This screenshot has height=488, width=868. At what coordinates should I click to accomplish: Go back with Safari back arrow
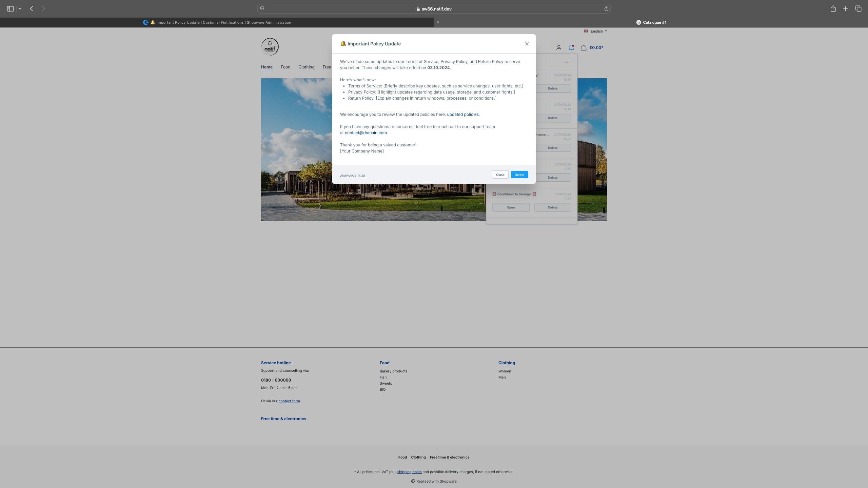point(32,9)
